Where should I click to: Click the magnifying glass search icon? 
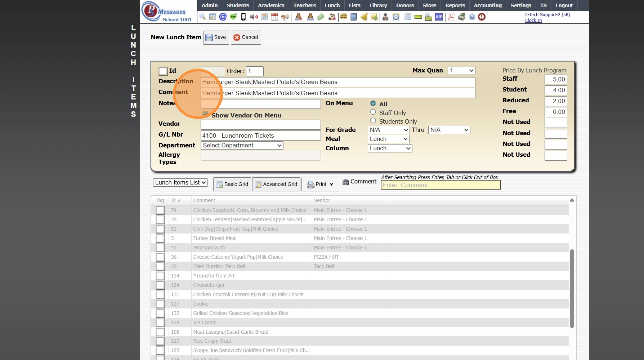pyautogui.click(x=202, y=17)
